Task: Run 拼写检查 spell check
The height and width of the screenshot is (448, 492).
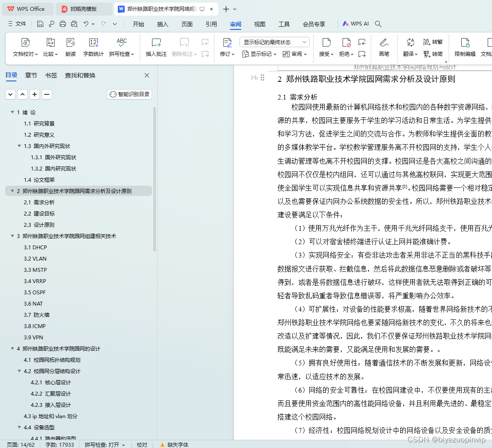Action: (121, 47)
